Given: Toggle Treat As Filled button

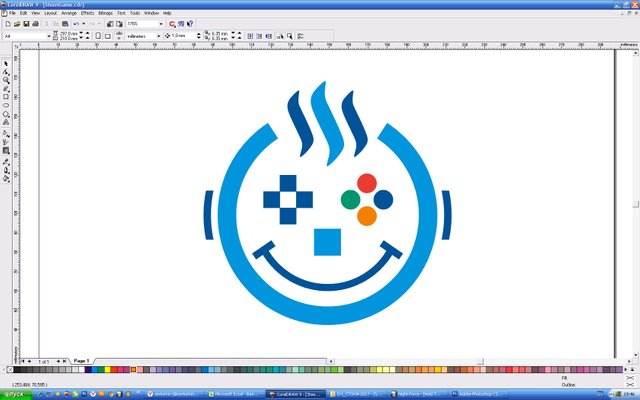Looking at the screenshot, I should tap(290, 36).
